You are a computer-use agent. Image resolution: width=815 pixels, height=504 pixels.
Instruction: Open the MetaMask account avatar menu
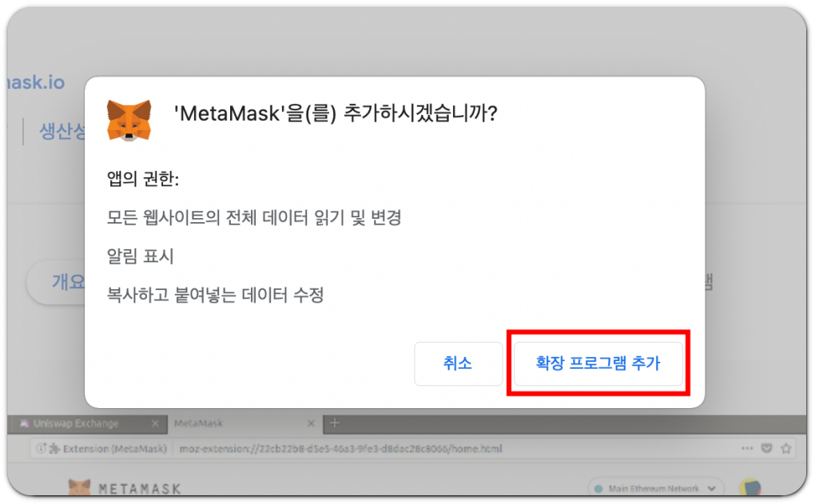(749, 487)
